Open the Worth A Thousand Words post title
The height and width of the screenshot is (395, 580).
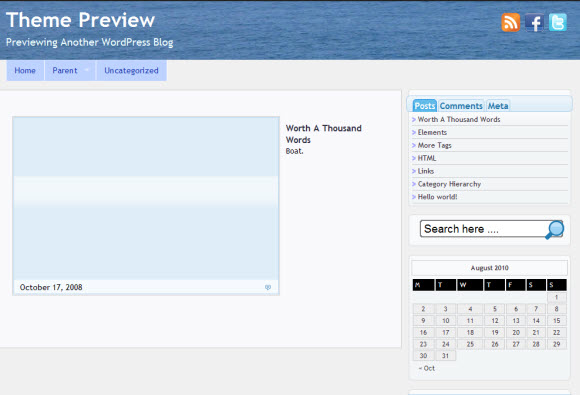click(324, 134)
